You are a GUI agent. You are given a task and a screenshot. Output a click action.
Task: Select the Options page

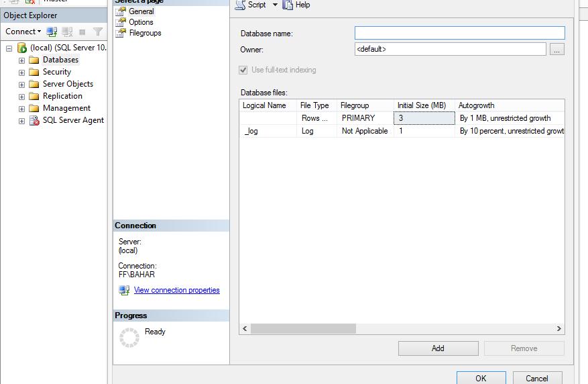[141, 22]
